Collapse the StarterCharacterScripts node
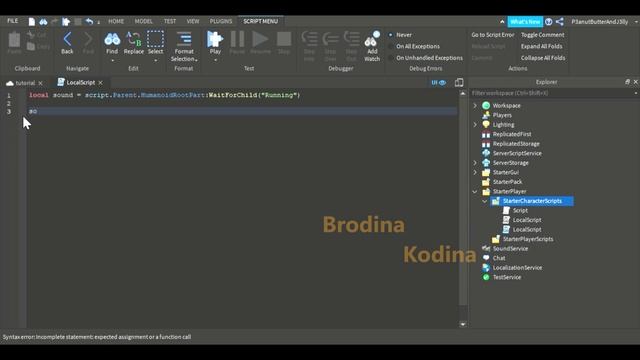 tap(484, 201)
